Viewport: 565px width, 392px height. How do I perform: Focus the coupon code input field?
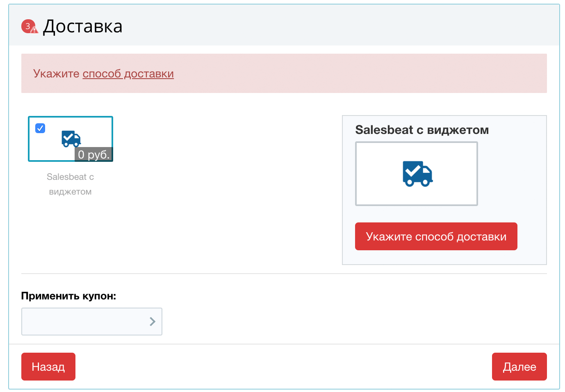[x=92, y=322]
